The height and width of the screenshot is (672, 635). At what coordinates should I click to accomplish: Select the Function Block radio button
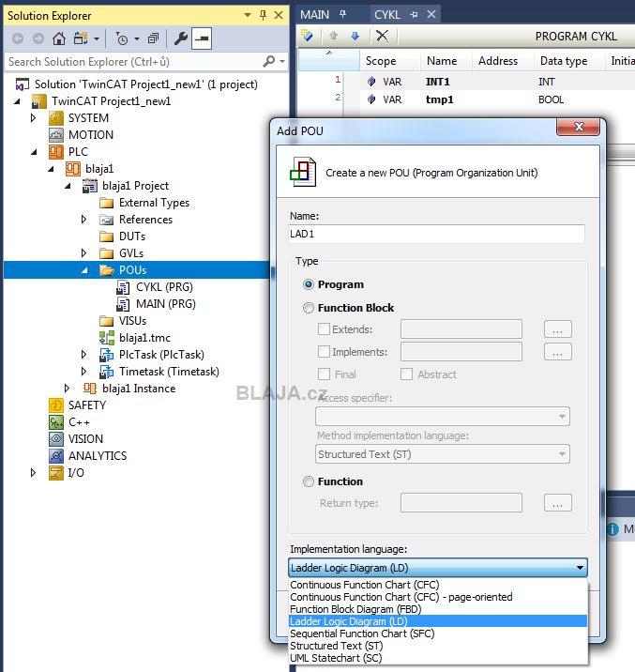click(309, 308)
